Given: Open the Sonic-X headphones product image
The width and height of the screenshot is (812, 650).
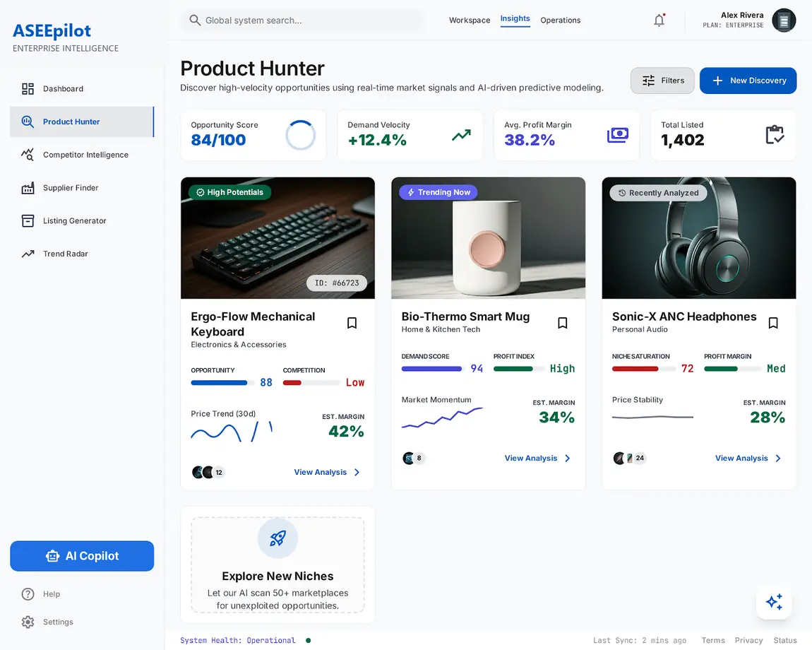Looking at the screenshot, I should coord(698,238).
